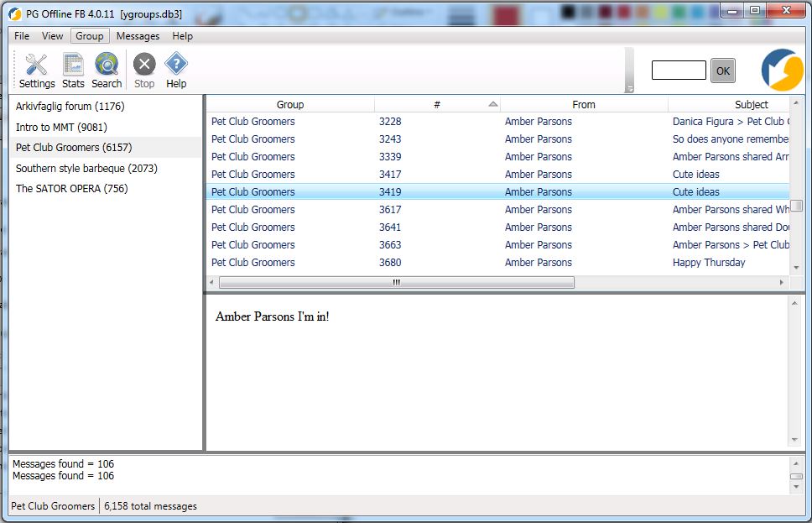Click the text field beside OK
Screen dimensions: 812x523
coord(679,71)
